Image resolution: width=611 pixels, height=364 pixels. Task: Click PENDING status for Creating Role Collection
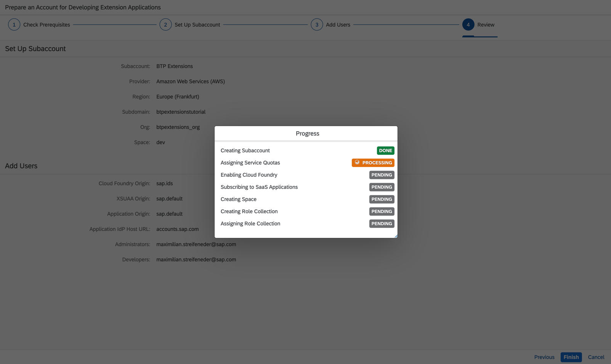click(382, 212)
